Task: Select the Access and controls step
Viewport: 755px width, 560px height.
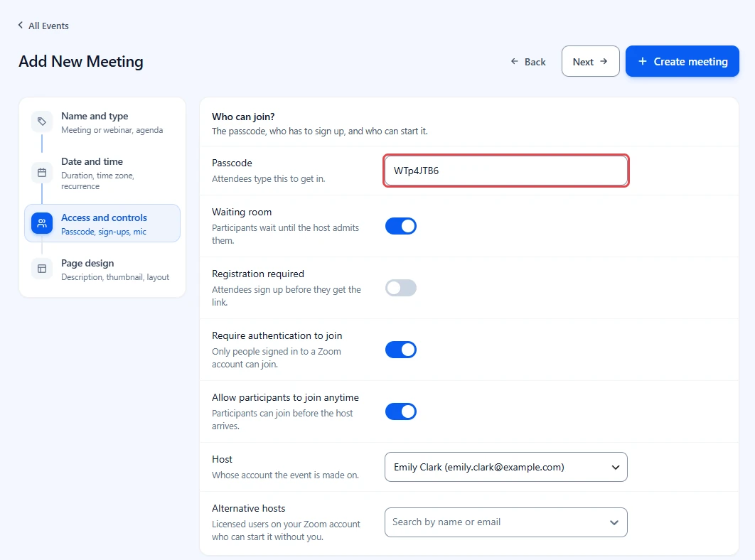Action: pos(102,223)
